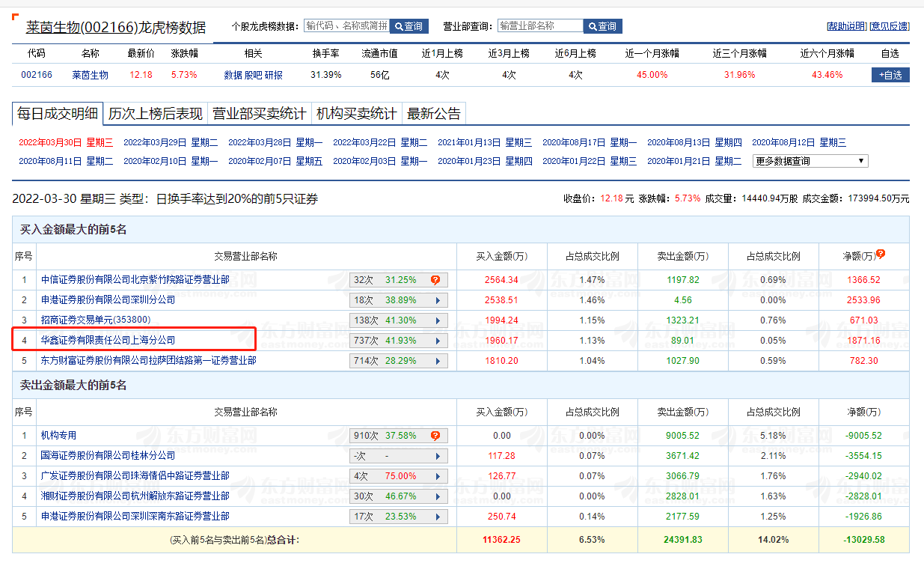The image size is (924, 563).
Task: Click the +自选 button to add to watchlist
Action: tap(889, 75)
